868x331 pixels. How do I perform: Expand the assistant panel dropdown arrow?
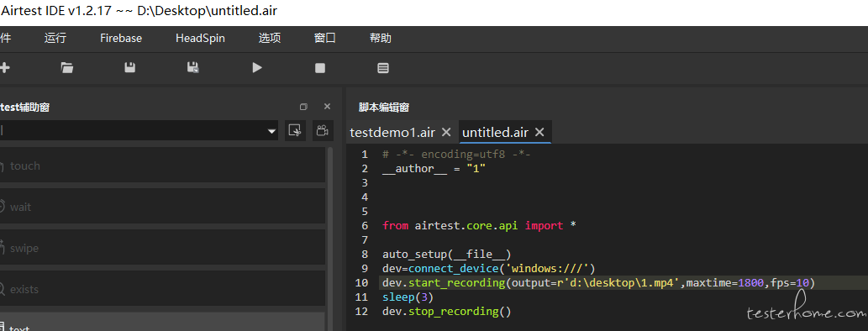pos(271,131)
